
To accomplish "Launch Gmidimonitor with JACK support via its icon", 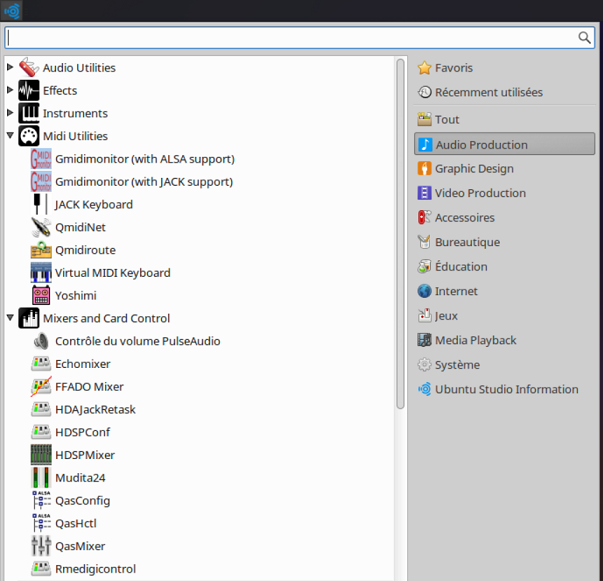I will click(41, 181).
